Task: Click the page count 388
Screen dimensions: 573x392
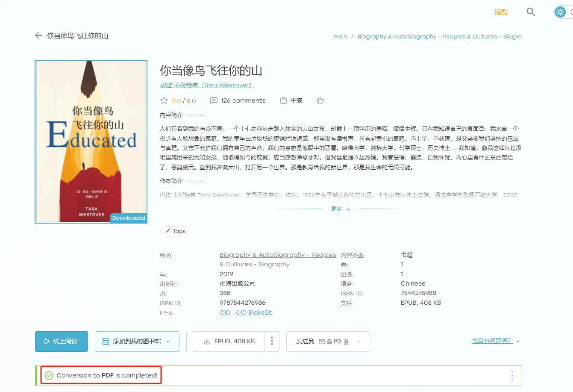Action: 225,293
